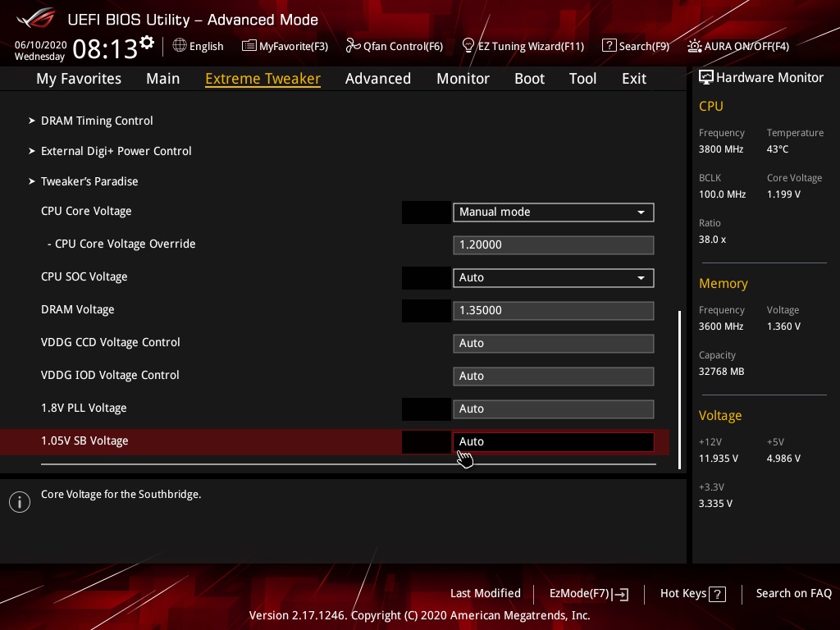Open Search on FAQ link
This screenshot has width=840, height=630.
(793, 593)
